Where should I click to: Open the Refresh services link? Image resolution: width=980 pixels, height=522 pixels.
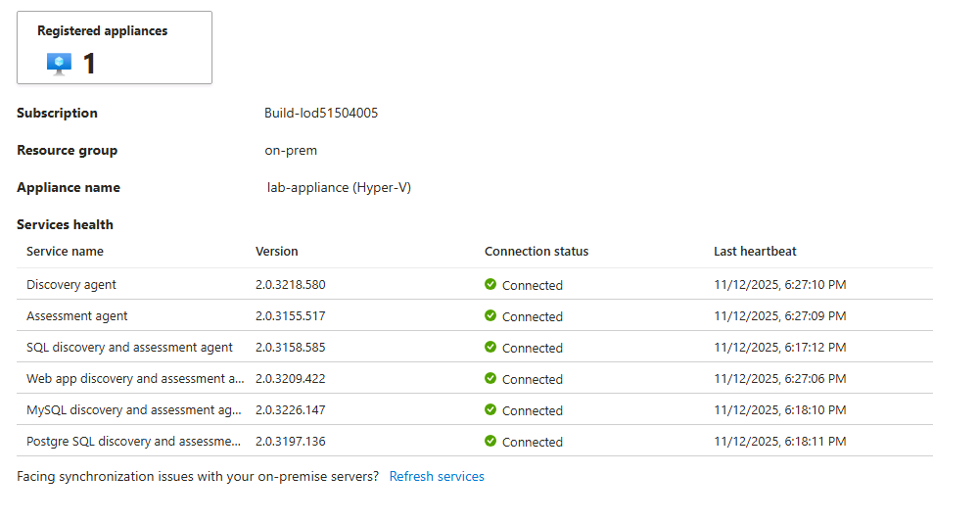437,476
